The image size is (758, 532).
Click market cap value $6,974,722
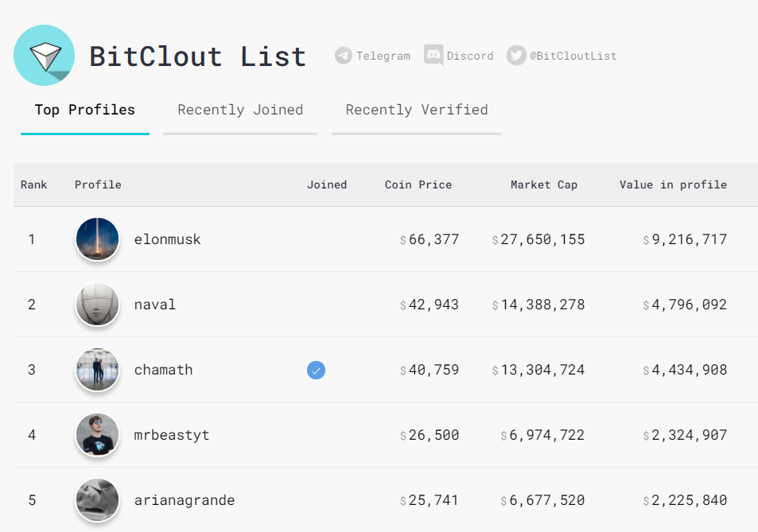pyautogui.click(x=542, y=435)
